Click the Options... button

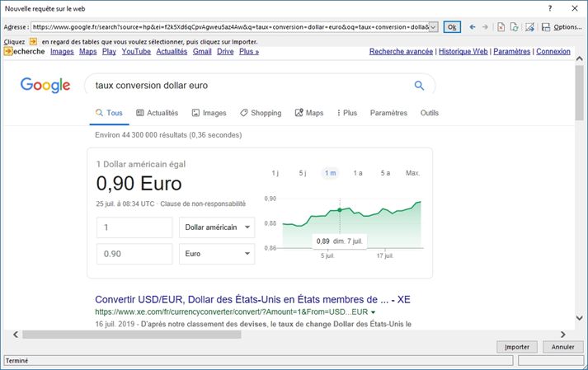tap(567, 27)
